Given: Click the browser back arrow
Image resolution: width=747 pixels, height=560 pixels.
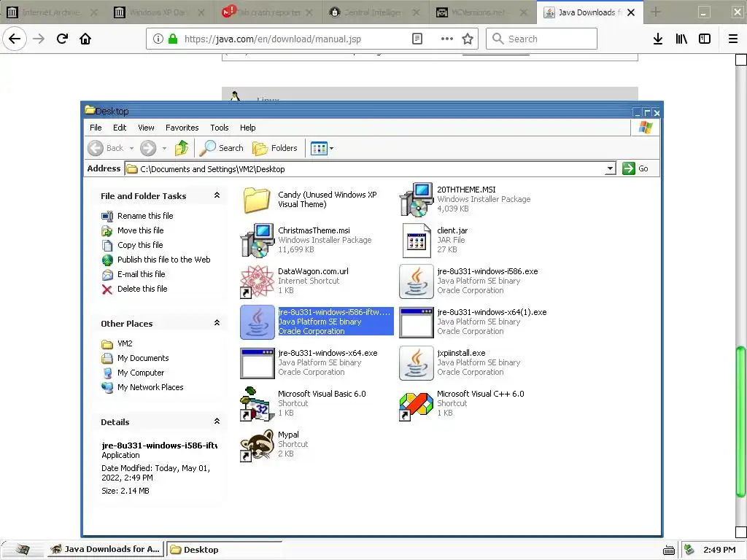Looking at the screenshot, I should pyautogui.click(x=15, y=39).
